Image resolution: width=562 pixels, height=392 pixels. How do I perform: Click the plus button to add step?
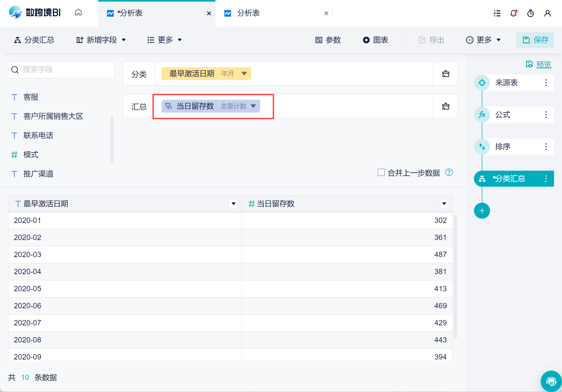[482, 211]
